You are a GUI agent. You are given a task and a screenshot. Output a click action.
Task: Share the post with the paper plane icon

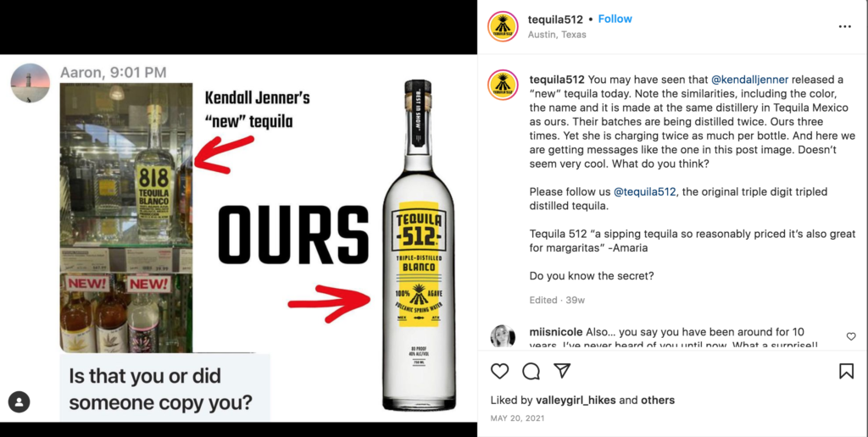pyautogui.click(x=563, y=371)
